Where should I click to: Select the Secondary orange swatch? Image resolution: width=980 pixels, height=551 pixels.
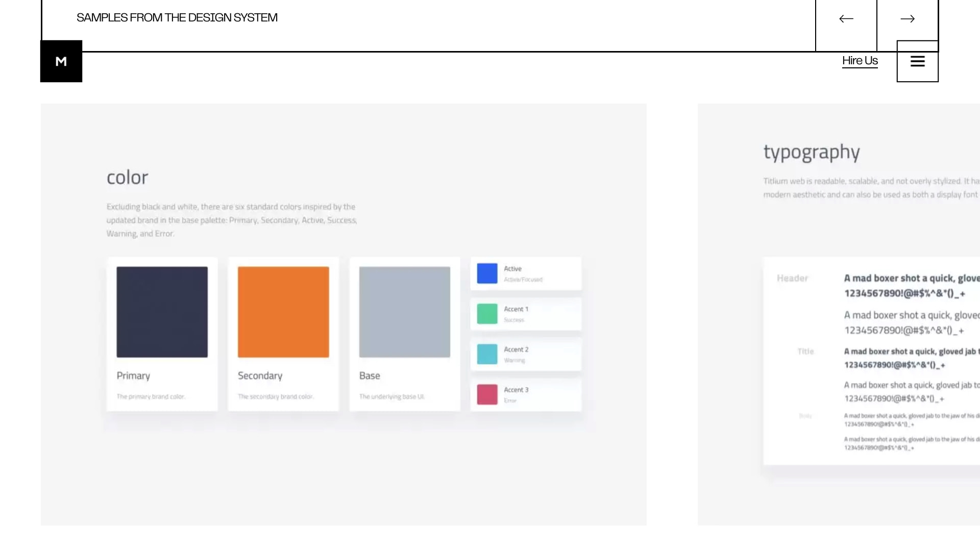(283, 312)
